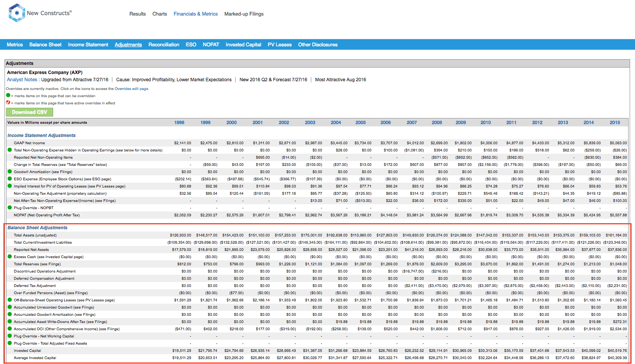This screenshot has height=364, width=635.
Task: Click override icon beside Accumulated OCI
Action: (x=10, y=329)
